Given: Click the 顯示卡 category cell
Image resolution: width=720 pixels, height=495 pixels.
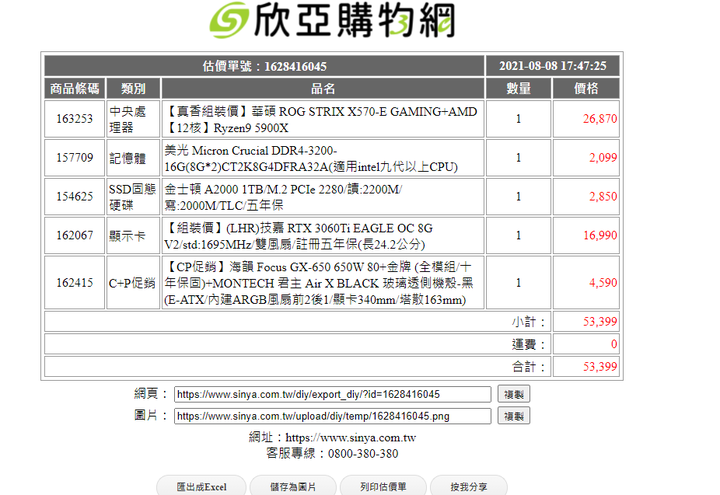Looking at the screenshot, I should point(133,236).
